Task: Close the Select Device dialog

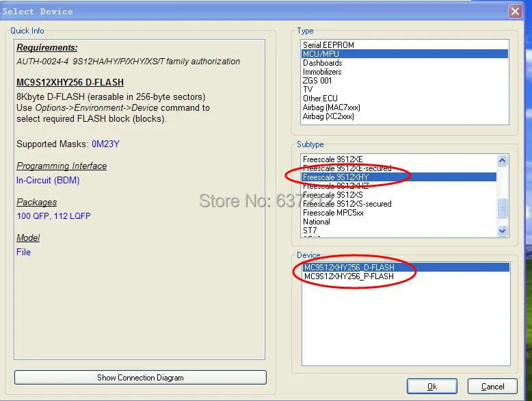Action: click(515, 11)
